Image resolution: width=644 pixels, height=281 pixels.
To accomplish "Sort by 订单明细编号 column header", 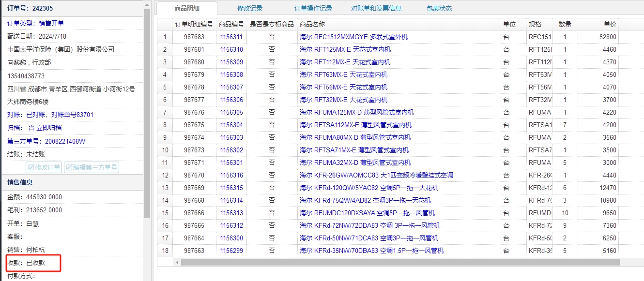I will (x=194, y=24).
